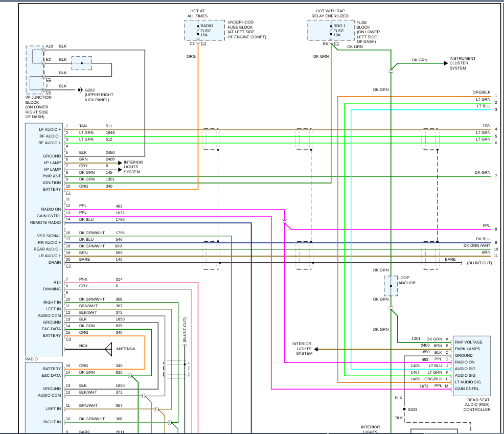The height and width of the screenshot is (434, 504).
Task: Click the REMOTE RADIO pin label on radio
Action: click(x=45, y=222)
